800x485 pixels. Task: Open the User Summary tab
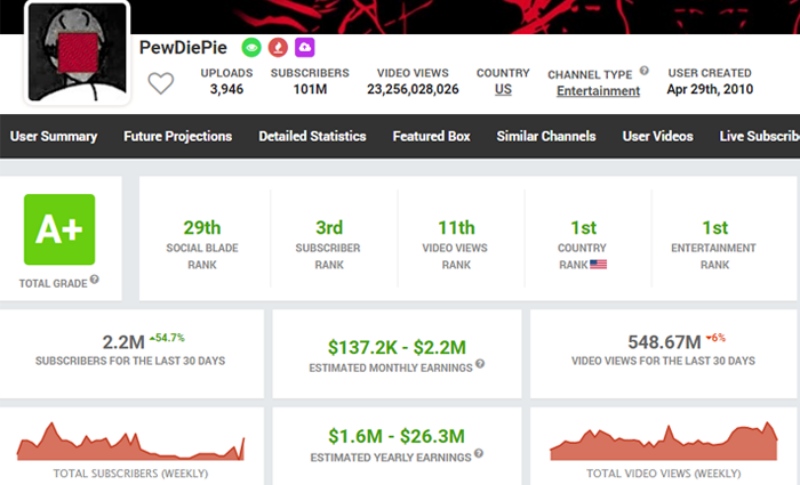[53, 136]
